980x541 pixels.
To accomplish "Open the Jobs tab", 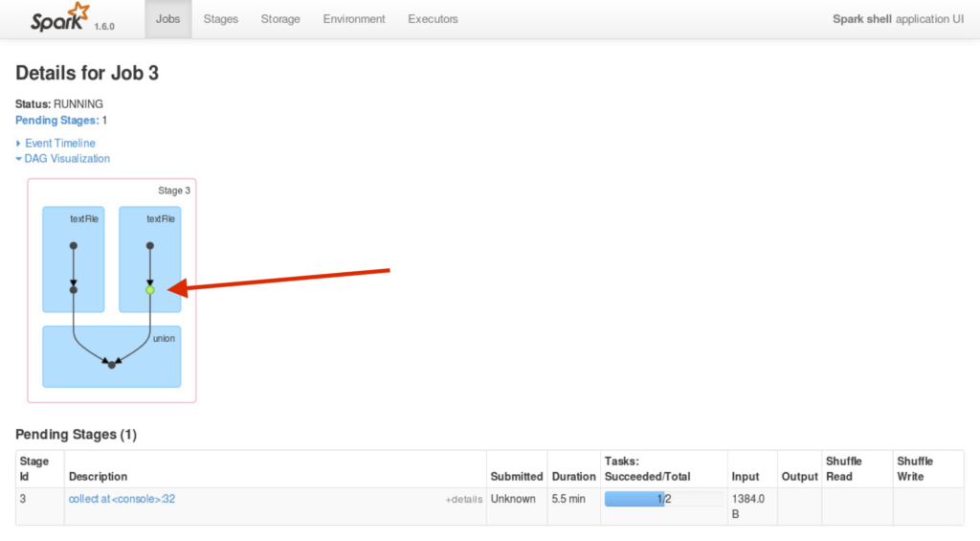I will (167, 19).
